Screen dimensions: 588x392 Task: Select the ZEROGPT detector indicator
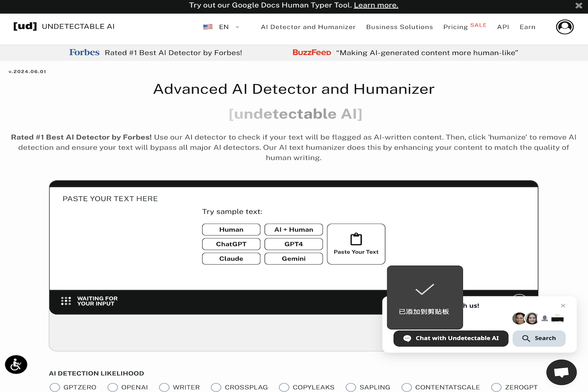pos(496,387)
